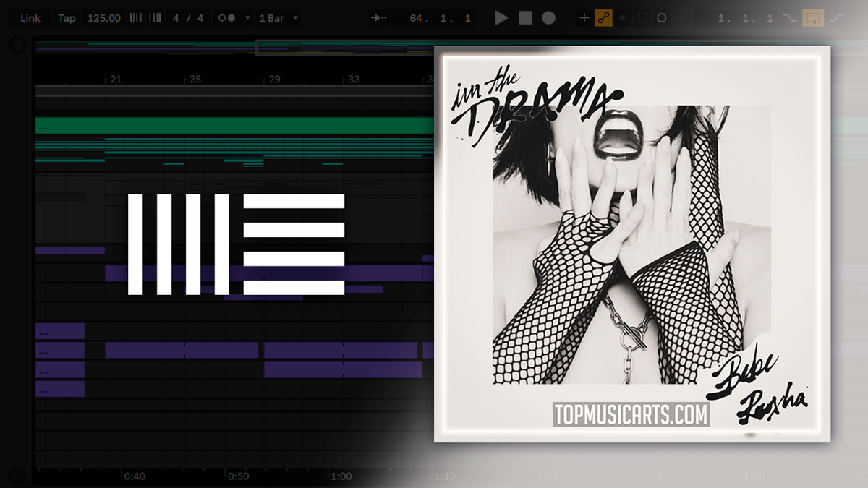Enable MIDI Arrangement Overdub plus icon

pos(584,17)
